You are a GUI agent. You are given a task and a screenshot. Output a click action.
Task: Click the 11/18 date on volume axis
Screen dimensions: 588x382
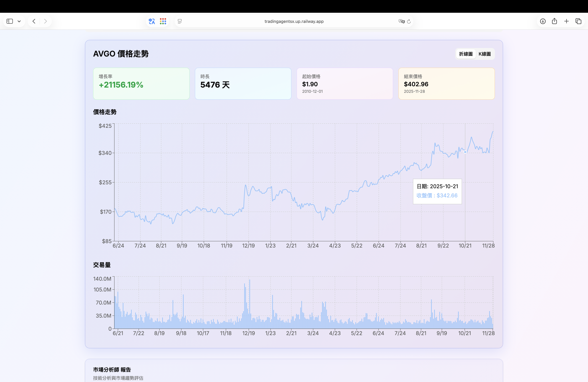(x=226, y=333)
